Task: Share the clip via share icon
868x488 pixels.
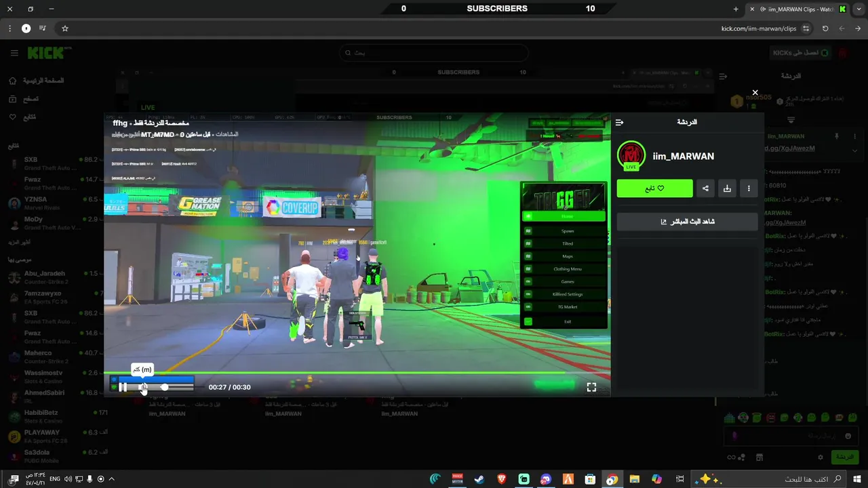Action: pyautogui.click(x=705, y=188)
